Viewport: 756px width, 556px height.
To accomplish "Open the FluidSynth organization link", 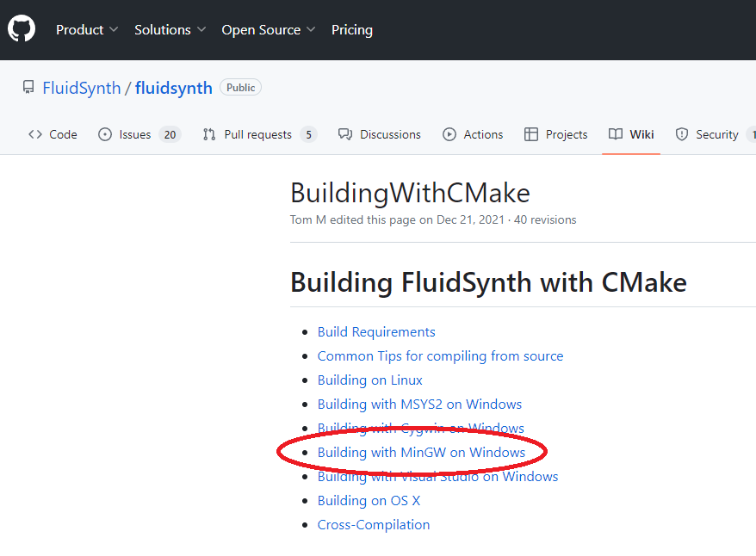I will (x=82, y=88).
